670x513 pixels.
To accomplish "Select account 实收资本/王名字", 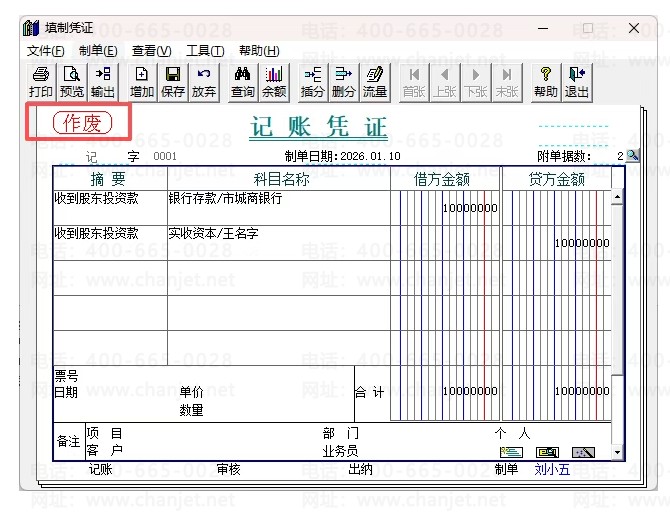I will click(x=213, y=233).
